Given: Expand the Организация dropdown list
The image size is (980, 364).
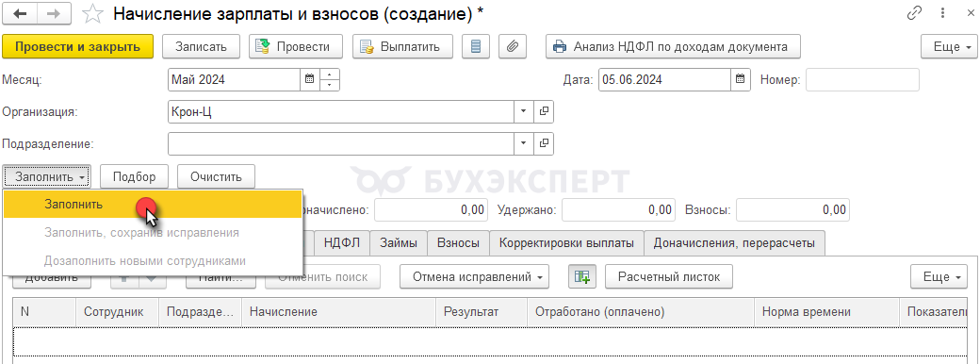Looking at the screenshot, I should 524,111.
